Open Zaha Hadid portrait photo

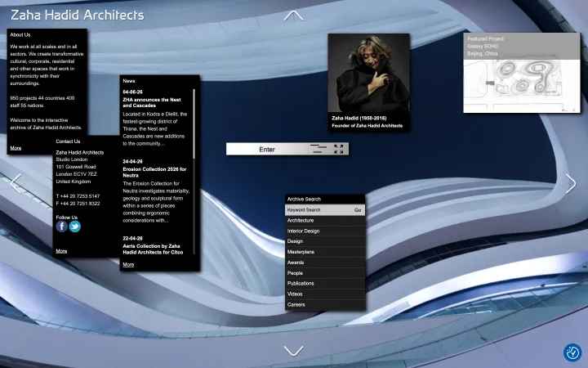tap(368, 73)
